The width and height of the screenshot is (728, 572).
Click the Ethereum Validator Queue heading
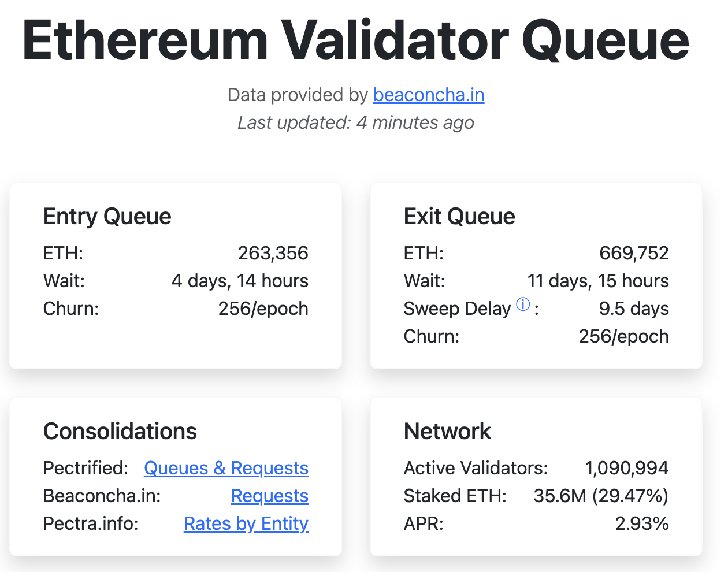[x=356, y=42]
